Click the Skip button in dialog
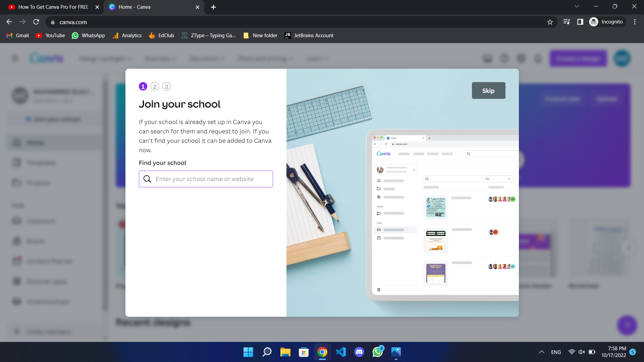Screen dimensions: 644x362 [488, 90]
